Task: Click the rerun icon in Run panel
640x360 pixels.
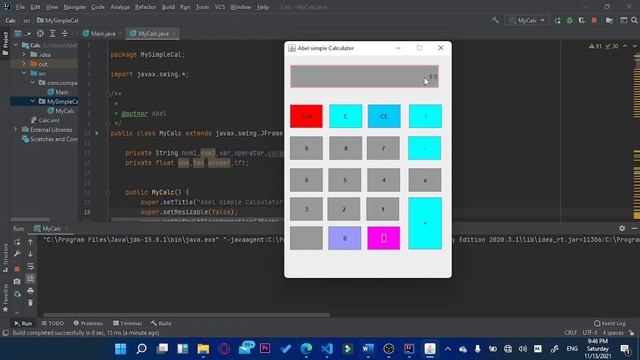Action: pos(17,242)
